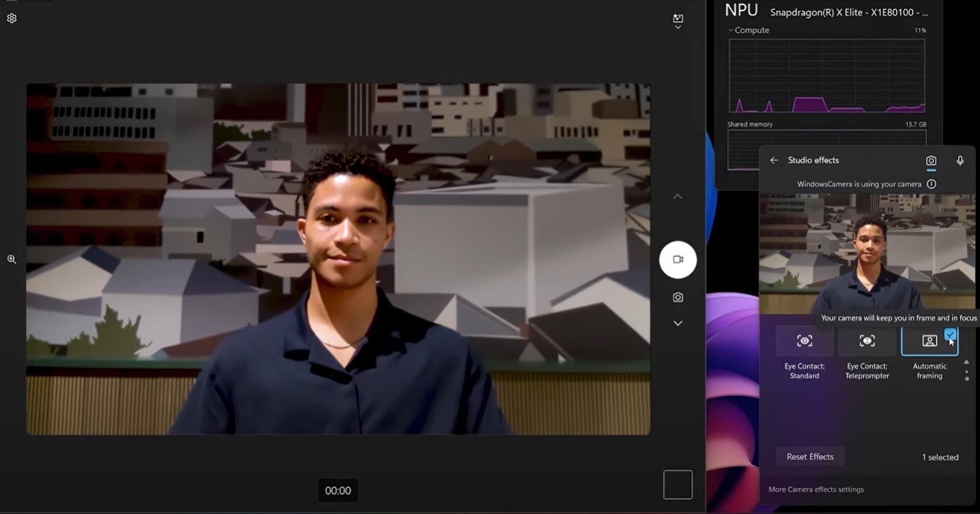Click the change camera icon
Viewport: 980px width, 514px height.
point(678,20)
